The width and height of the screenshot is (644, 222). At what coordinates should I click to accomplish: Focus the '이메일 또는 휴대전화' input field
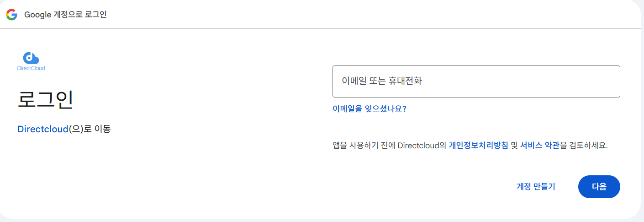click(x=476, y=81)
